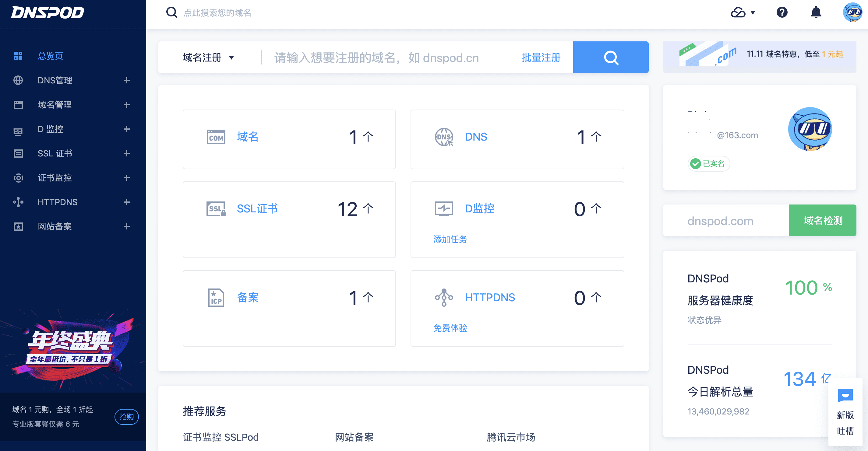This screenshot has width=868, height=451.
Task: Select SSL 证书 menu item
Action: [x=55, y=153]
